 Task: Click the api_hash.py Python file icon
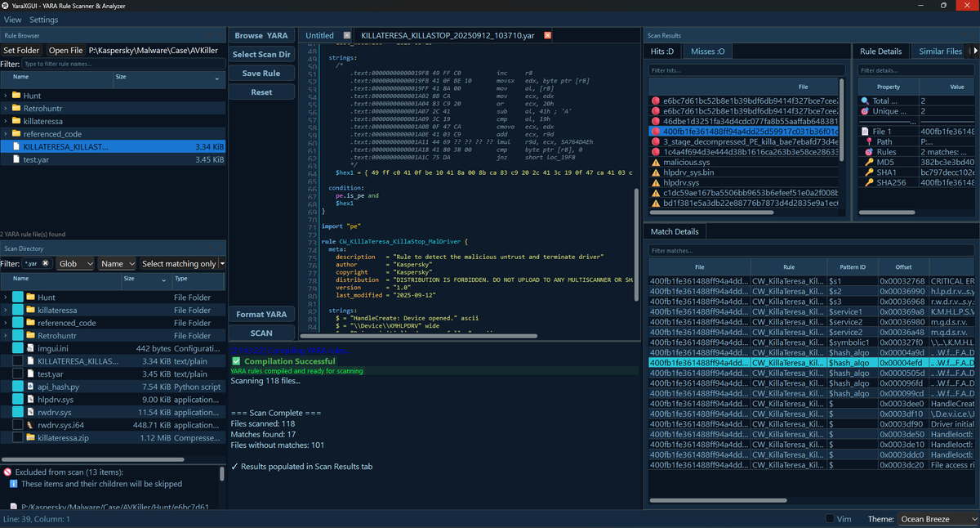tap(30, 387)
